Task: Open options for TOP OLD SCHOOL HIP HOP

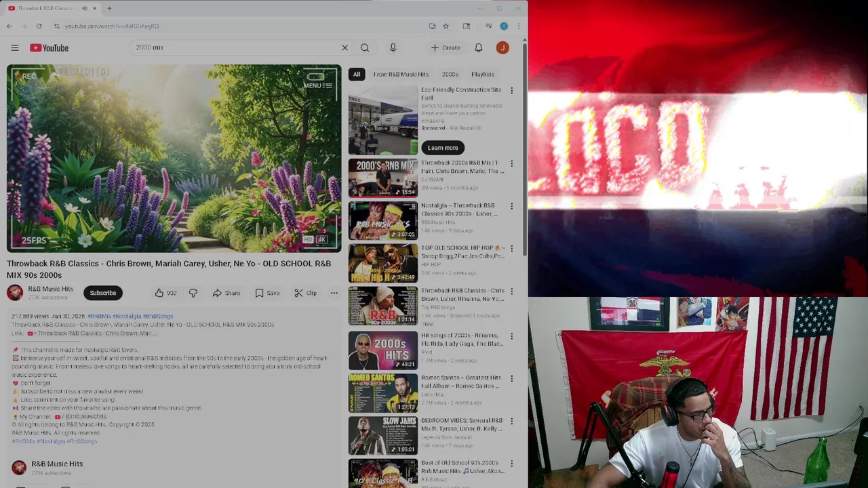Action: 512,249
